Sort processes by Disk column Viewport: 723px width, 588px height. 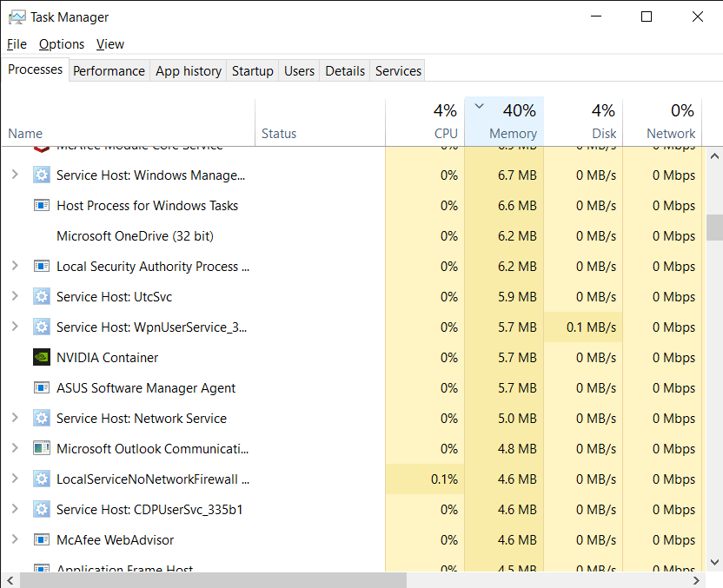pyautogui.click(x=583, y=122)
